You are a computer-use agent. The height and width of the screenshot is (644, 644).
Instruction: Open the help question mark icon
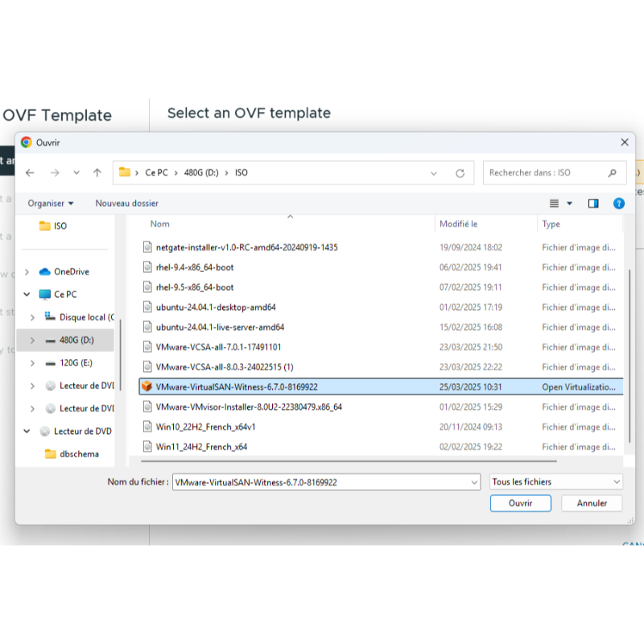619,204
